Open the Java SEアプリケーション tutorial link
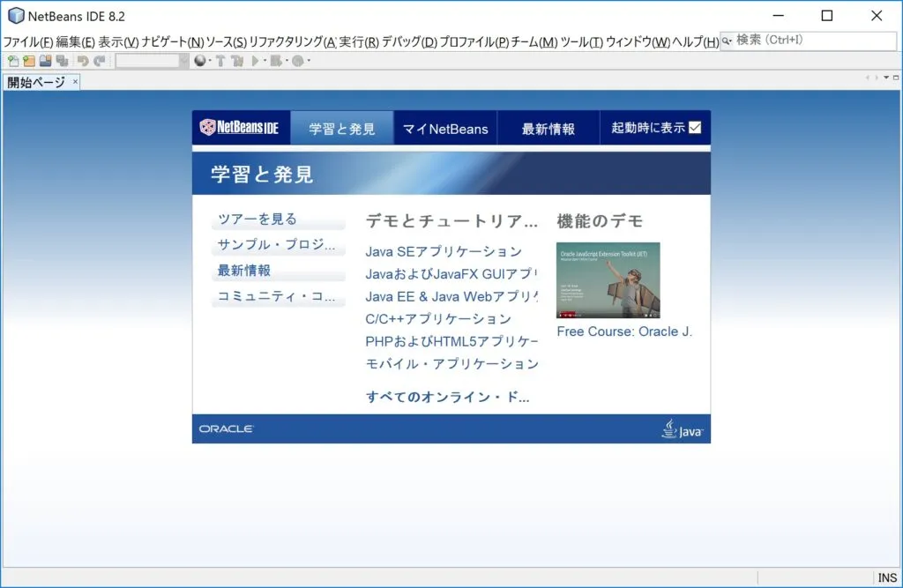Viewport: 903px width, 588px height. pyautogui.click(x=444, y=251)
